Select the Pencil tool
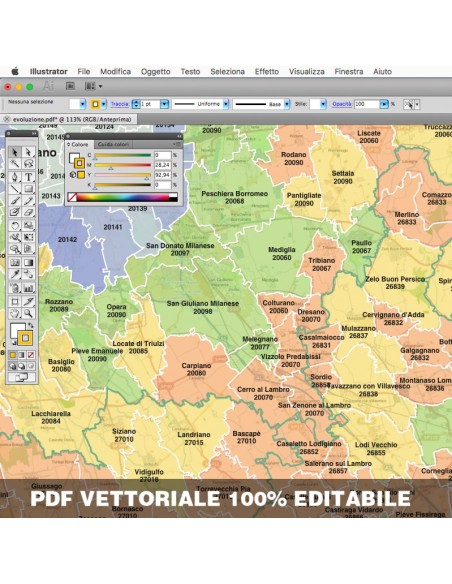 29,200
